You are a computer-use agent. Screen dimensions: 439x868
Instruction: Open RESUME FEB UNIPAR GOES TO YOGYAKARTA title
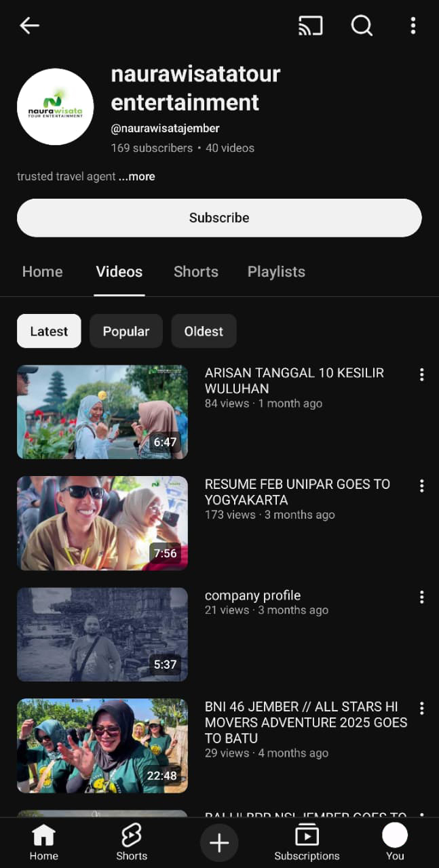point(297,492)
